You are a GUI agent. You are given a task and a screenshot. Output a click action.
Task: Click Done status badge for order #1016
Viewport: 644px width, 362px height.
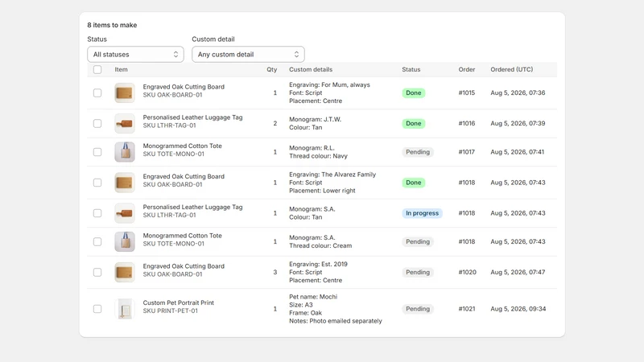(414, 124)
